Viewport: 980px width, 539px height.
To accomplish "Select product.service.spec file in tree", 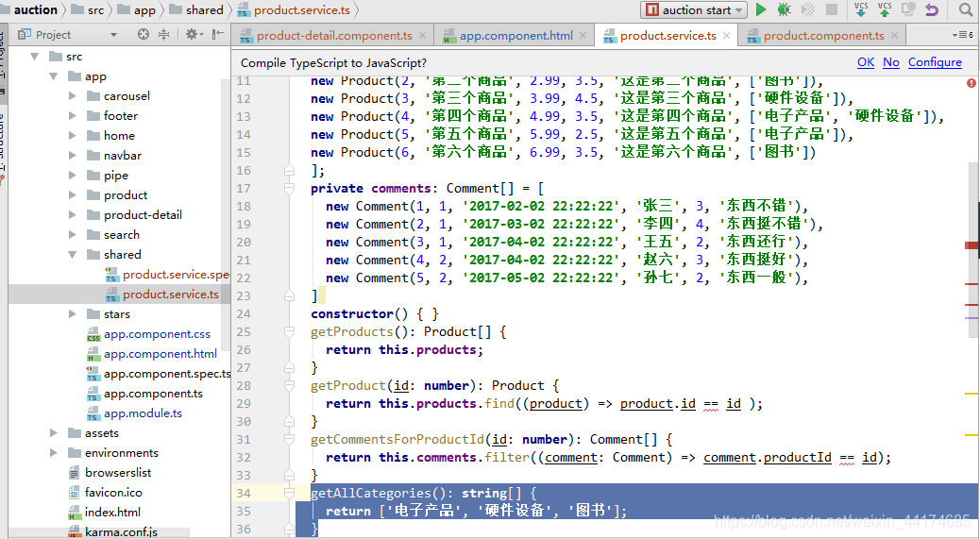I will [176, 274].
